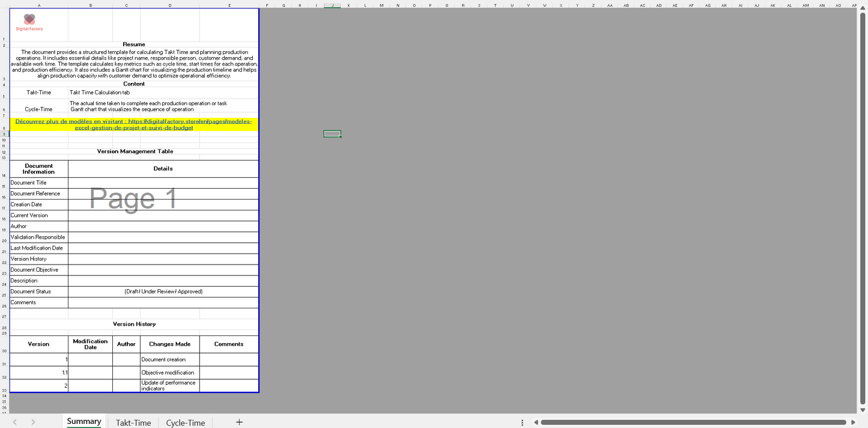868x428 pixels.
Task: Select the Summary sheet tab
Action: 84,421
